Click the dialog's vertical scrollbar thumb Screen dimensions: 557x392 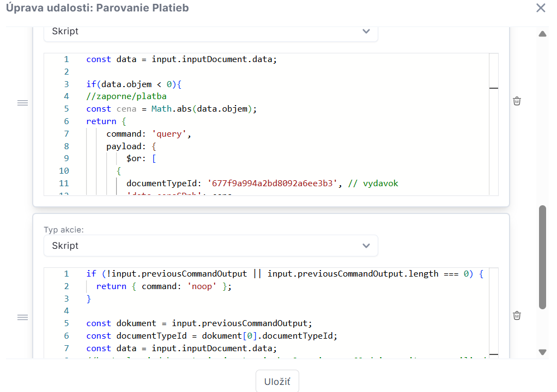click(542, 257)
